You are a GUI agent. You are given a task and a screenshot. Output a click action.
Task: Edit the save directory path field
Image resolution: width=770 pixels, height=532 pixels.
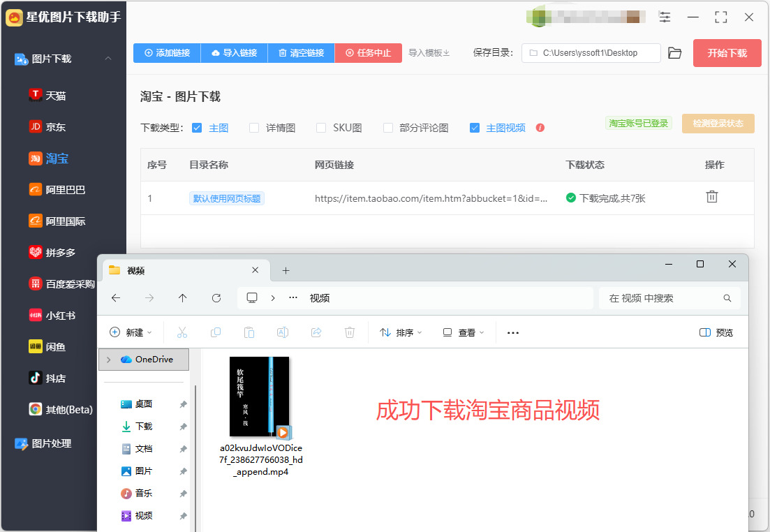(591, 52)
